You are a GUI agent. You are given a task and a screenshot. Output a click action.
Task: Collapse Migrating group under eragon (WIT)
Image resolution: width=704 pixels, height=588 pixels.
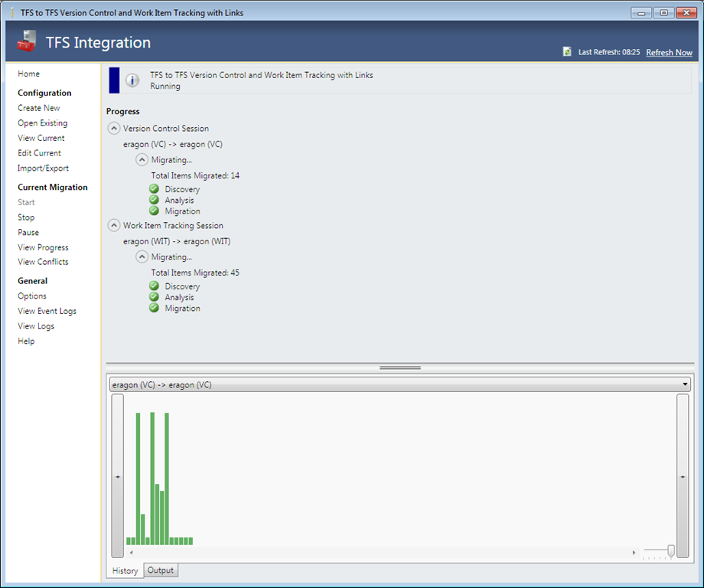click(142, 257)
